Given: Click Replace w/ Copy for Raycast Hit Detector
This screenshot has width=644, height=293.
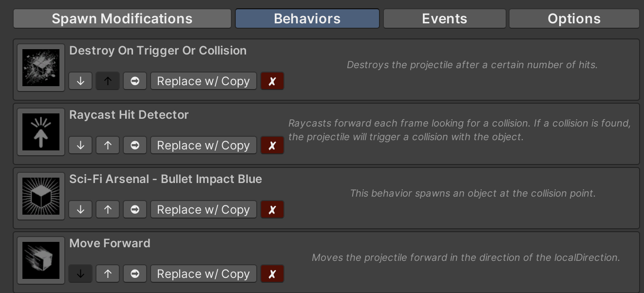Looking at the screenshot, I should [x=203, y=146].
